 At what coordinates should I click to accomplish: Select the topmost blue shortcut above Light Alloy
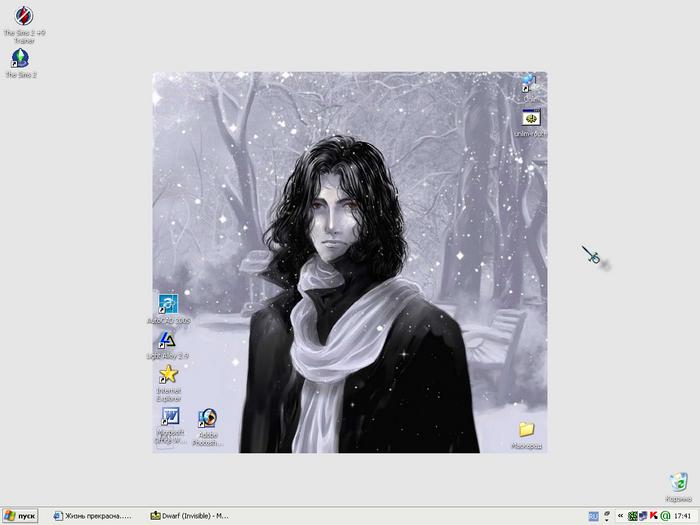coord(168,305)
